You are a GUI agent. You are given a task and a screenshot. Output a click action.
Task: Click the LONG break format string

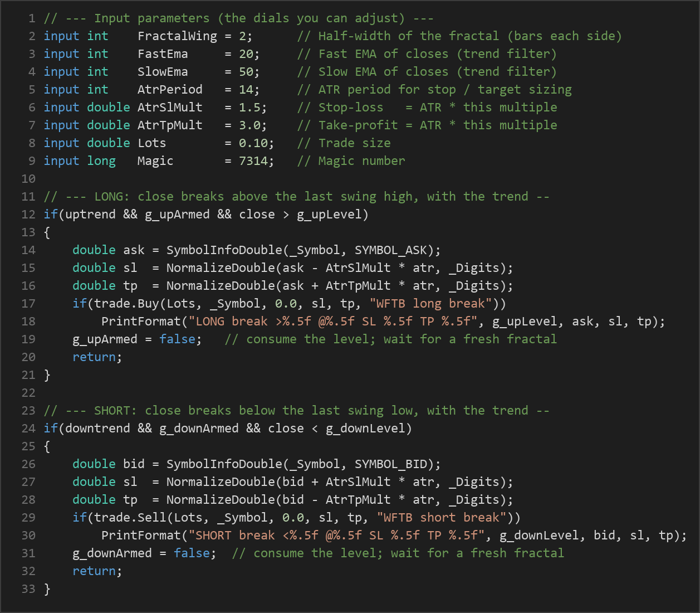coord(333,322)
